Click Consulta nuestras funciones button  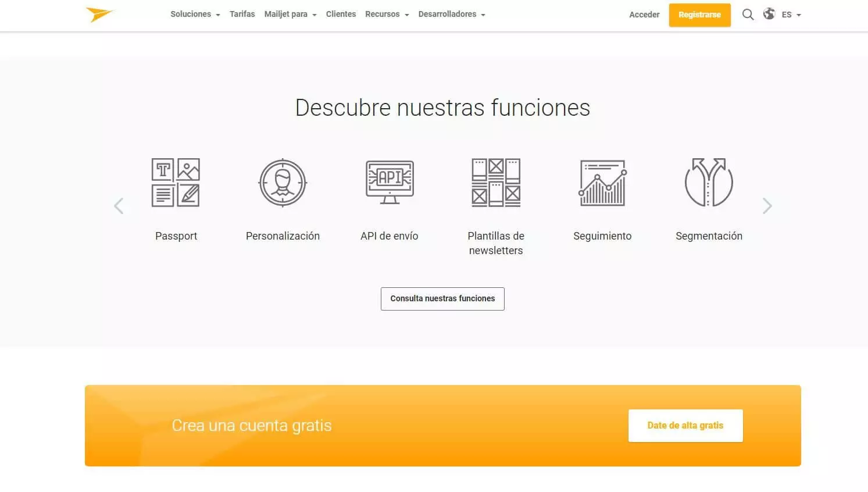[x=442, y=298]
